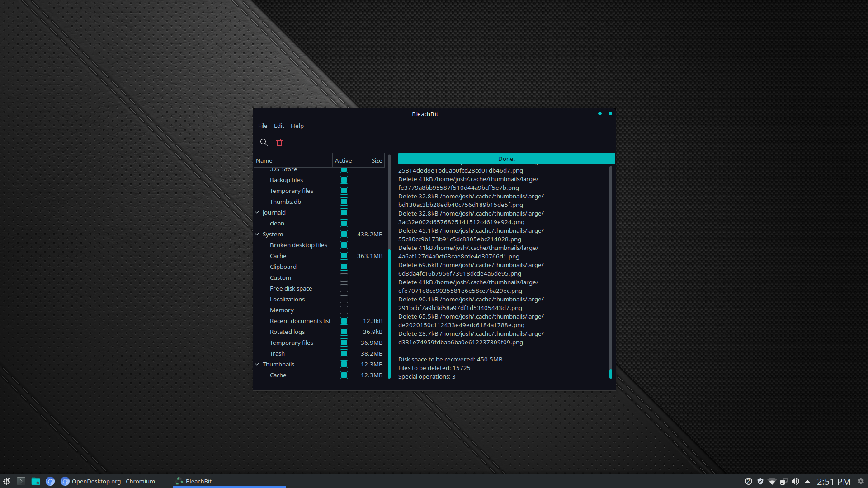Open the Wi-Fi network tray icon
The width and height of the screenshot is (868, 488).
click(x=772, y=481)
